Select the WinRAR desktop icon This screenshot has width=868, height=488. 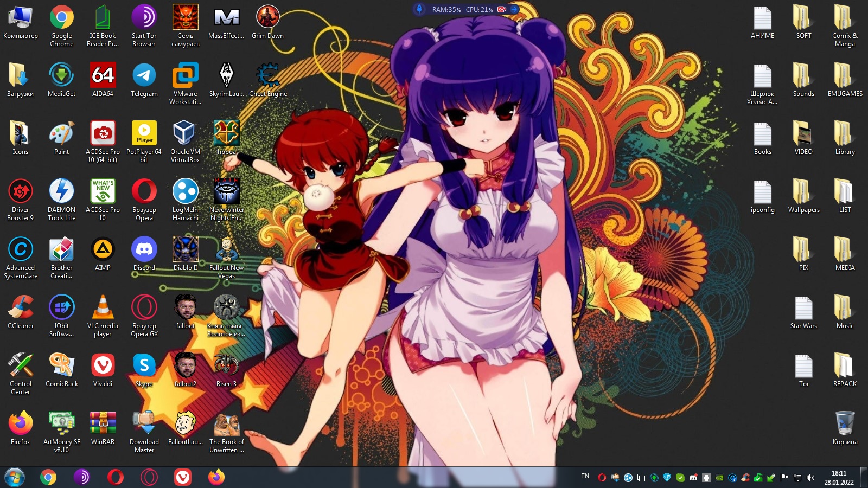pos(103,428)
